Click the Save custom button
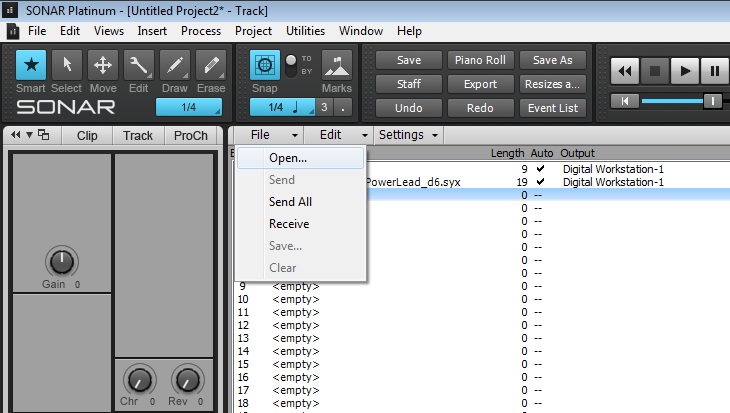730x413 pixels. [409, 60]
